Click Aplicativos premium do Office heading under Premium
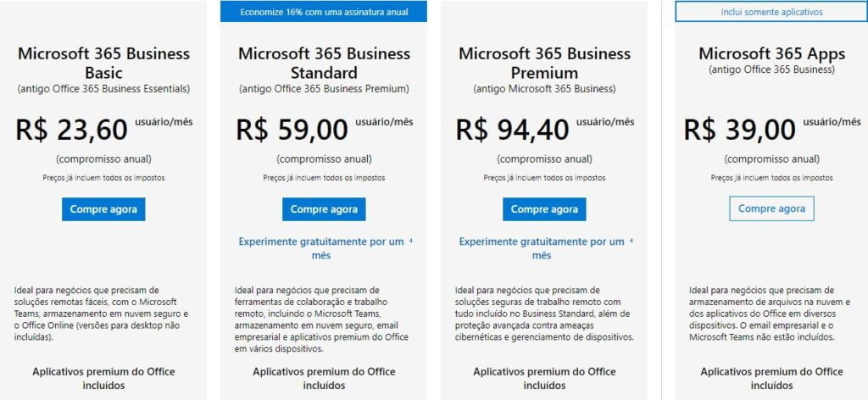The width and height of the screenshot is (868, 400). pyautogui.click(x=544, y=379)
